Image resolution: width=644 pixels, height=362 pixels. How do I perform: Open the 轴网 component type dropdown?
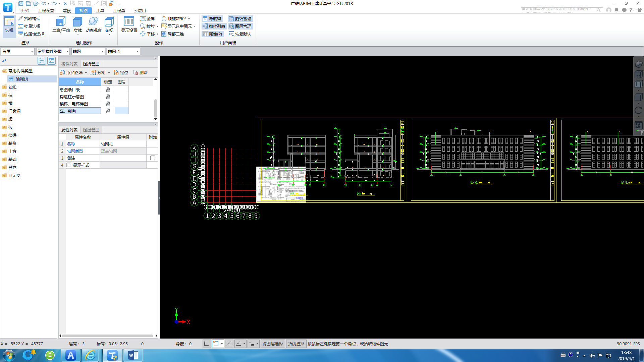(88, 51)
